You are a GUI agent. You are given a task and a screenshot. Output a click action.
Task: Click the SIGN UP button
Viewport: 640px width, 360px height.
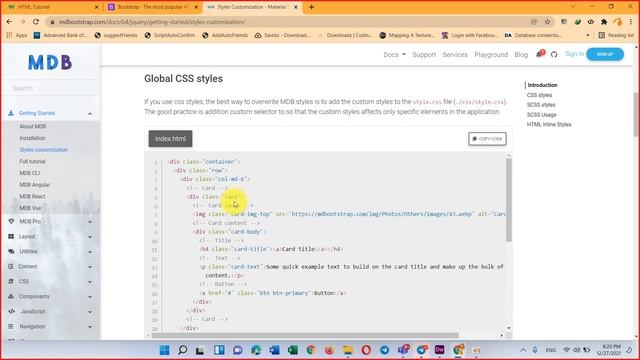click(x=605, y=54)
